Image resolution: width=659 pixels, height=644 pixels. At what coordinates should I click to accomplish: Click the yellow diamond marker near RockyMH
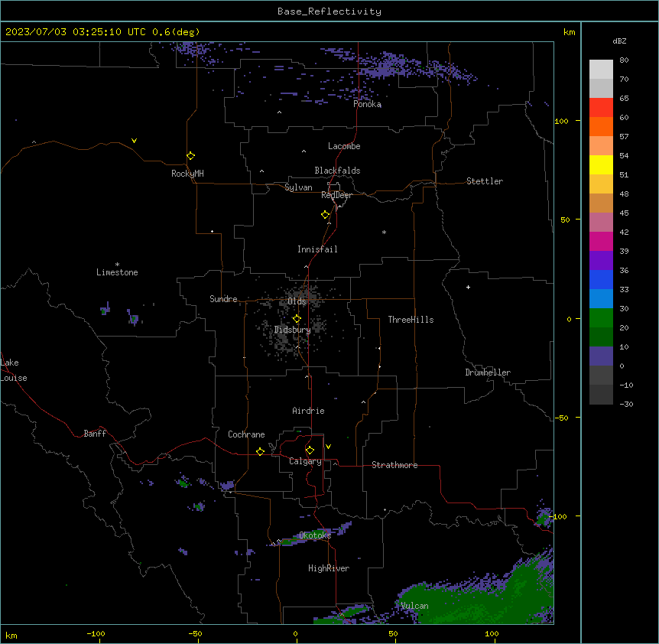click(x=191, y=156)
